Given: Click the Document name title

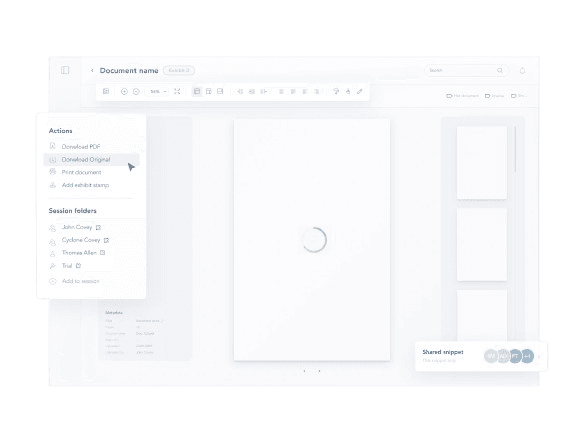Looking at the screenshot, I should [129, 70].
